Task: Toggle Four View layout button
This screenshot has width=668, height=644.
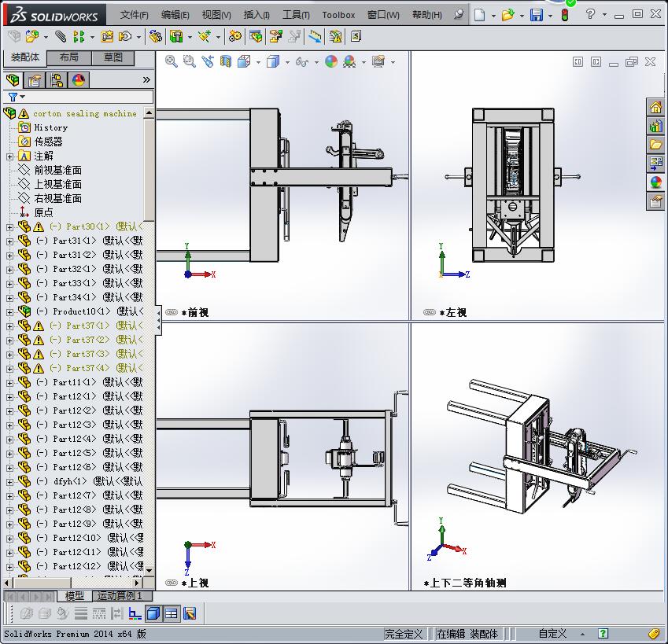Action: [x=172, y=613]
